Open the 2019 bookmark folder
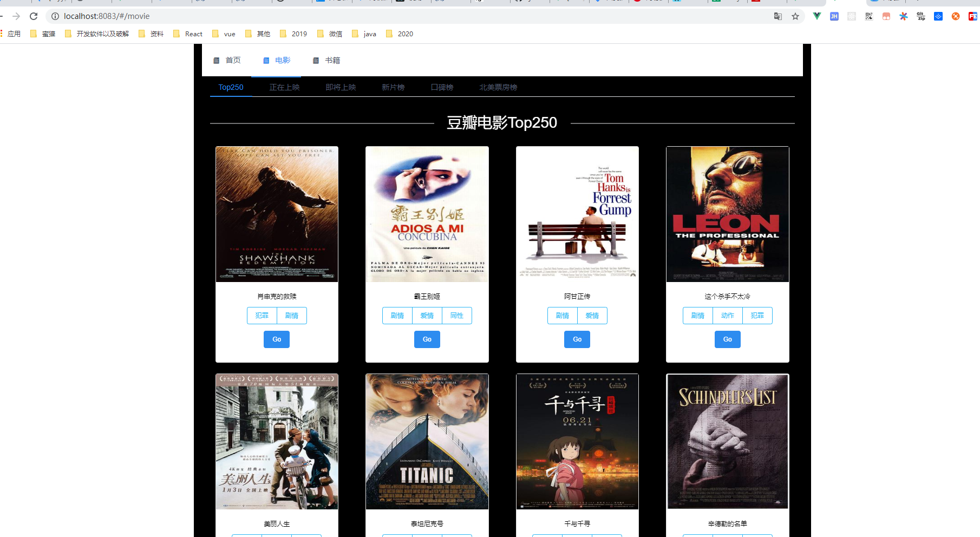 [293, 34]
